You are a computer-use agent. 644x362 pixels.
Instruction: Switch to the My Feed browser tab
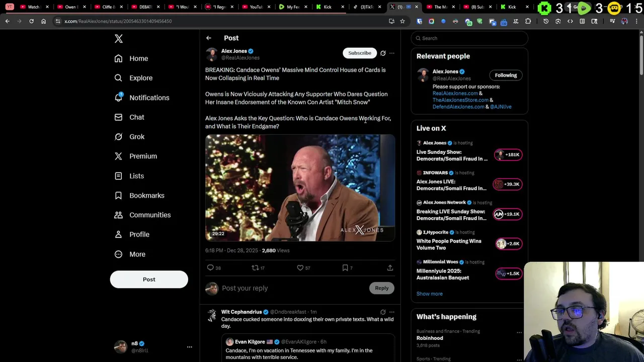[x=293, y=7]
